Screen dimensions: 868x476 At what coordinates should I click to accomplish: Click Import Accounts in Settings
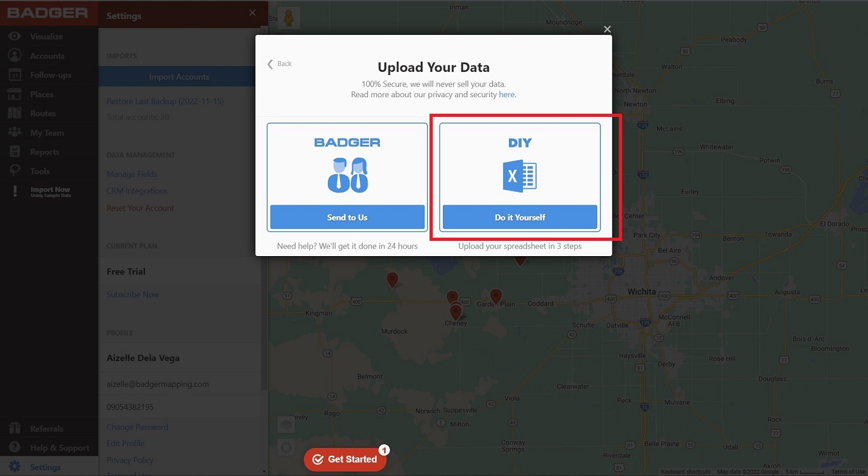[x=179, y=77]
